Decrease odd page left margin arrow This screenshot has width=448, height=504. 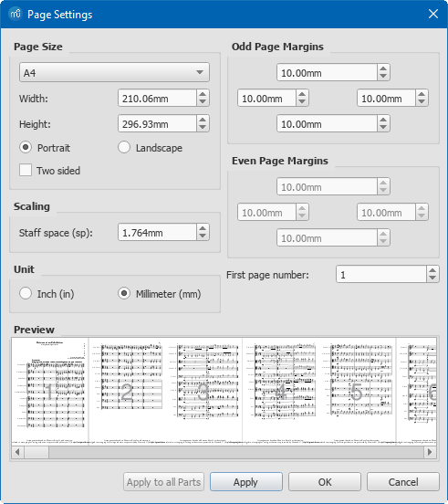click(x=302, y=101)
